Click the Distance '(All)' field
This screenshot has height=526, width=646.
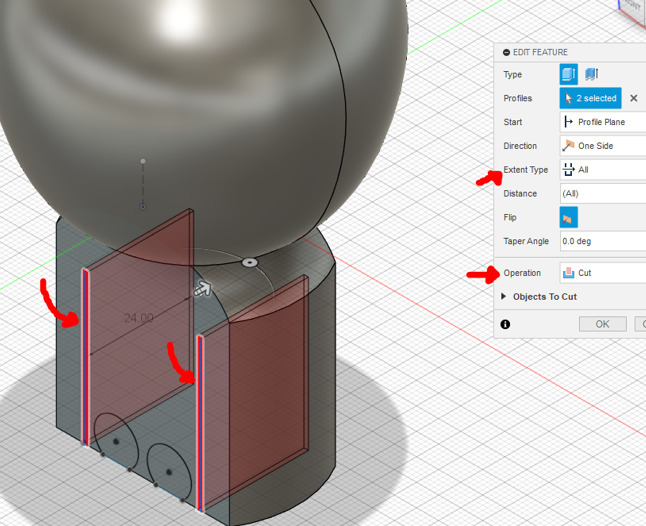click(x=603, y=194)
